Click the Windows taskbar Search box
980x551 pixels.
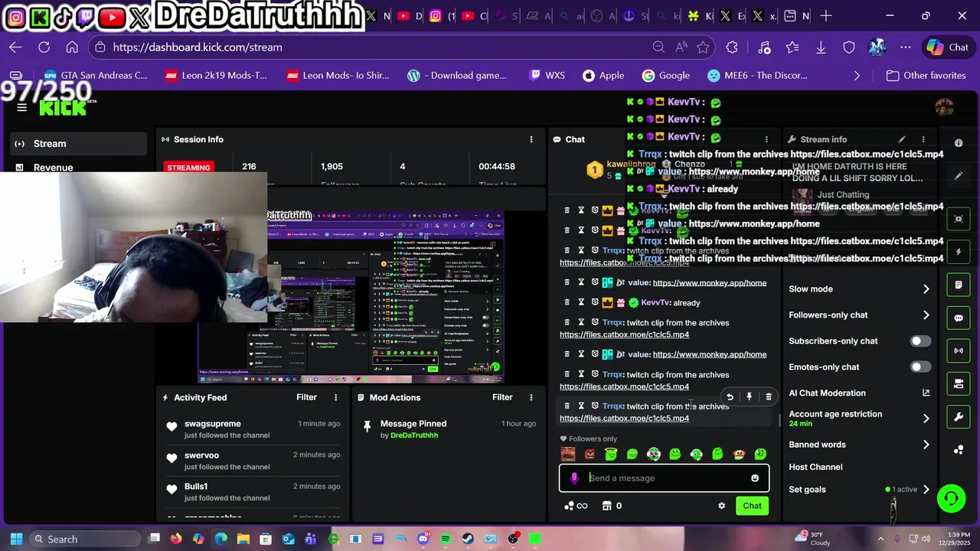point(84,539)
